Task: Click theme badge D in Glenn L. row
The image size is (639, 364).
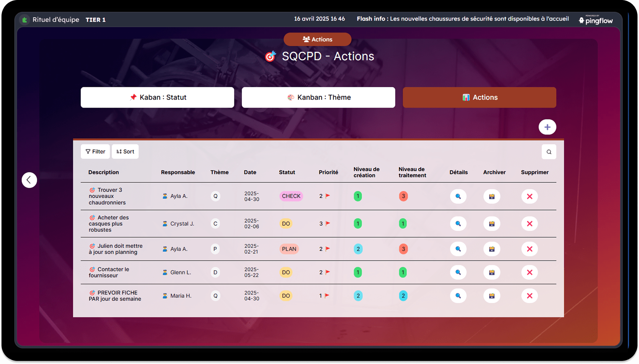Action: click(x=215, y=272)
